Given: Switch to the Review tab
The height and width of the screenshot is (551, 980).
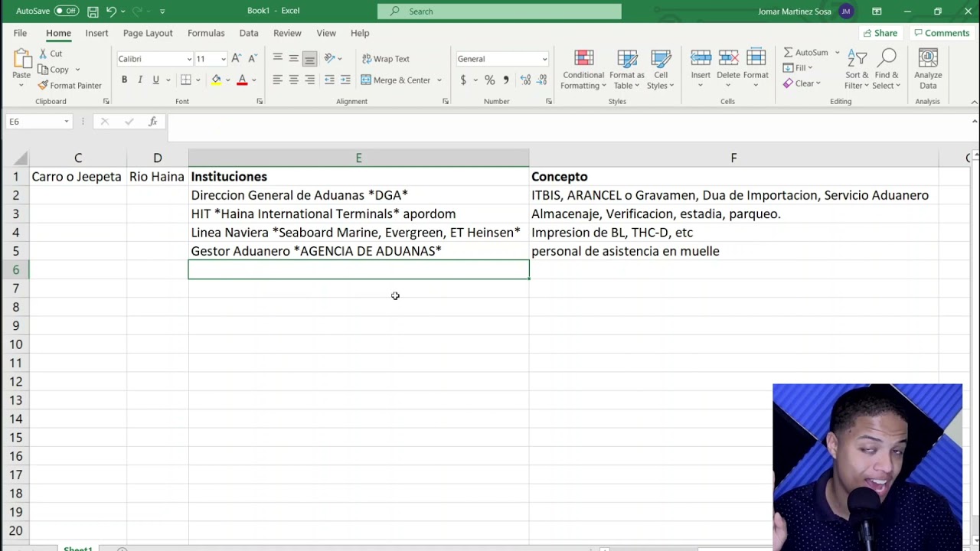Looking at the screenshot, I should [287, 33].
